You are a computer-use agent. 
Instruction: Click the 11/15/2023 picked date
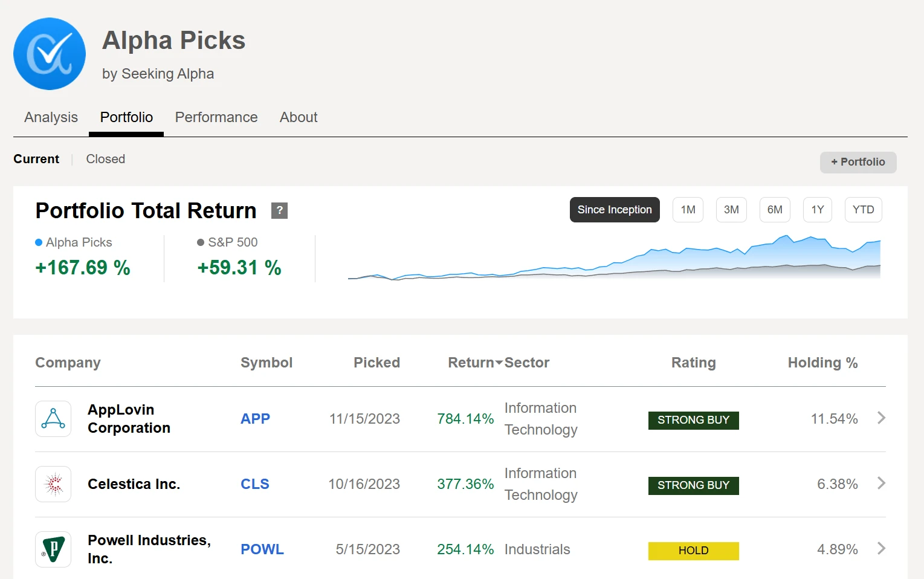364,419
